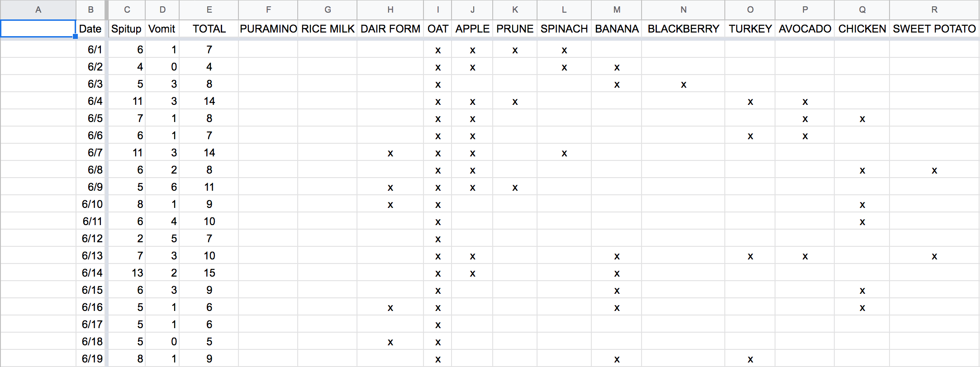The image size is (980, 367).
Task: Select the x mark under BLACKBERRY
Action: (683, 85)
